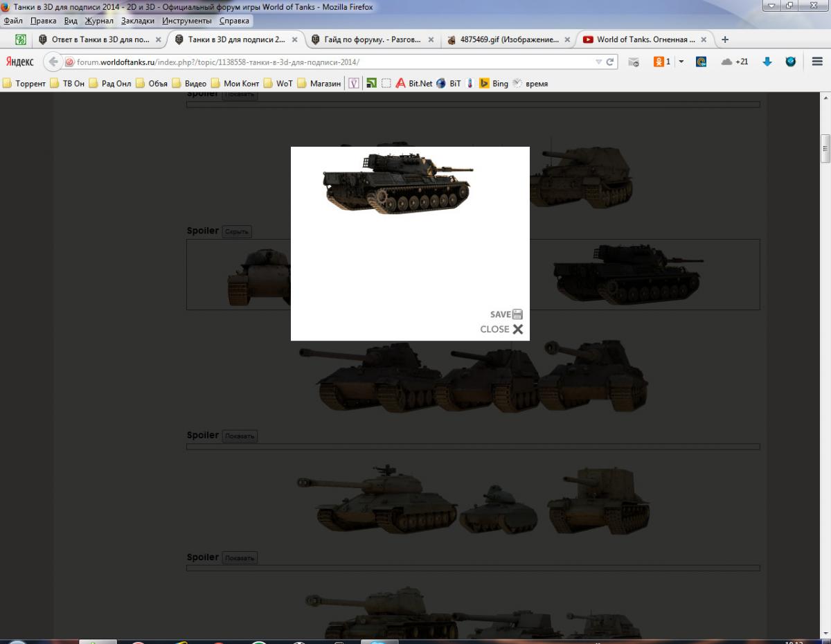Switch to tab '4875469.gif (Изображение...'
This screenshot has width=831, height=644.
point(509,39)
